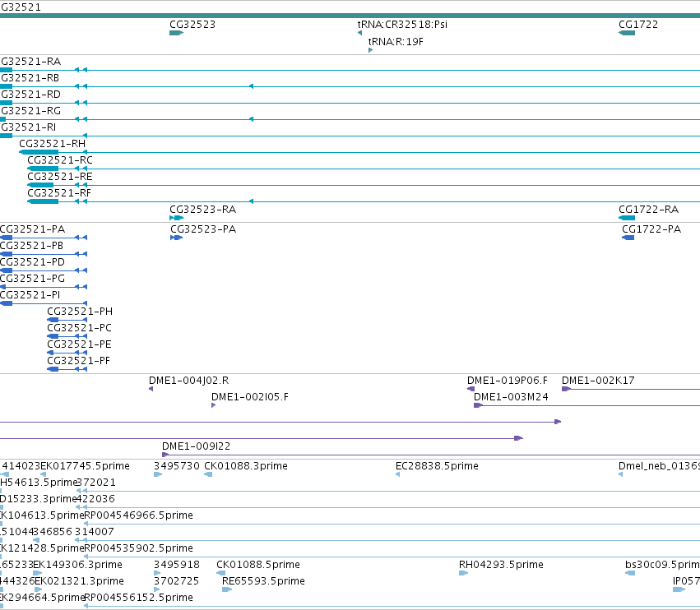Select the DME1-019P06.F clone label
The image size is (700, 610).
508,381
